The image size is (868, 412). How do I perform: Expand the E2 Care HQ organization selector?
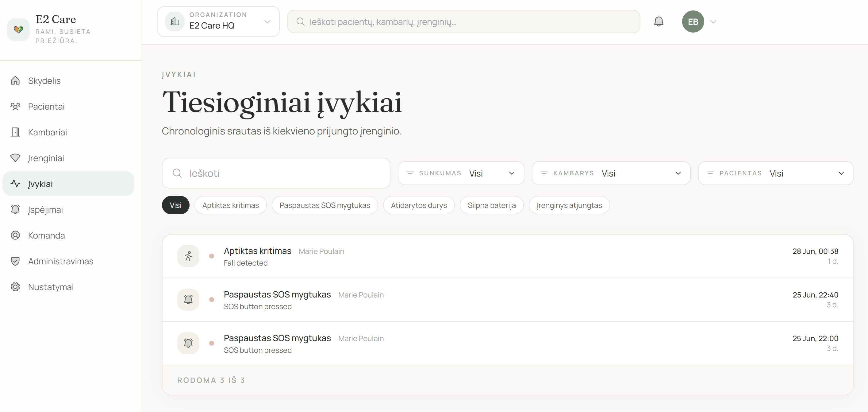pos(218,21)
